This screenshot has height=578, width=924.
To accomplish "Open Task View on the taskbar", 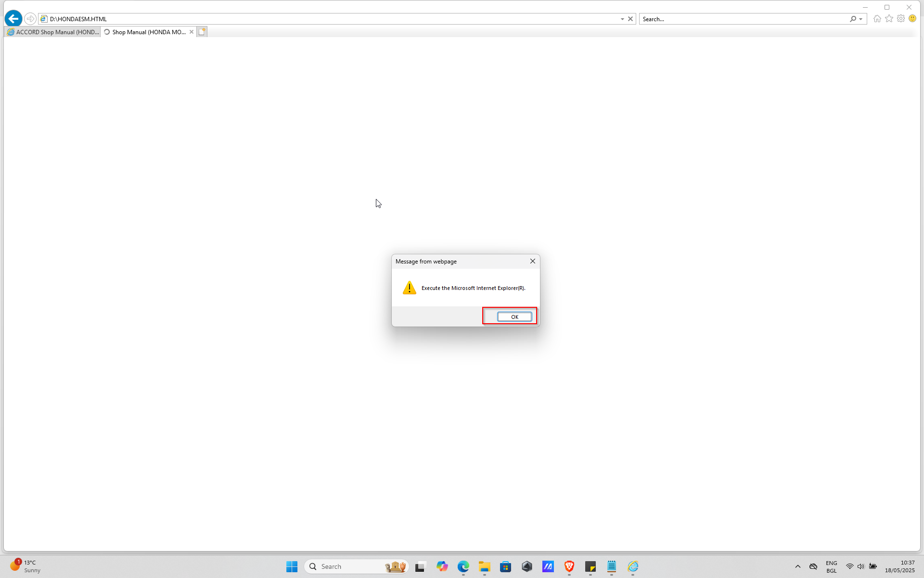I will click(x=420, y=566).
